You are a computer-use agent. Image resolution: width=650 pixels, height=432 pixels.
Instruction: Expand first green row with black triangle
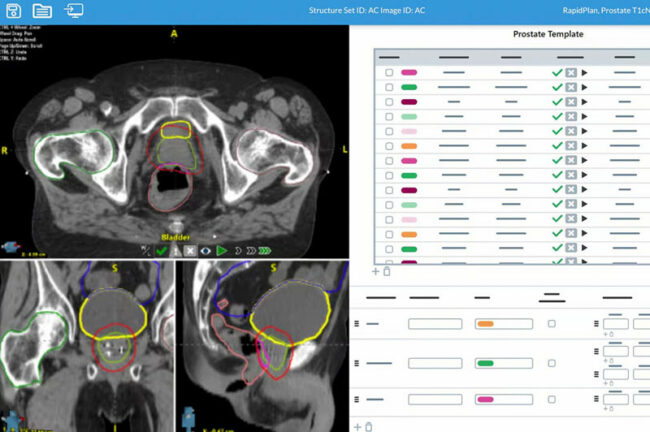tap(585, 87)
